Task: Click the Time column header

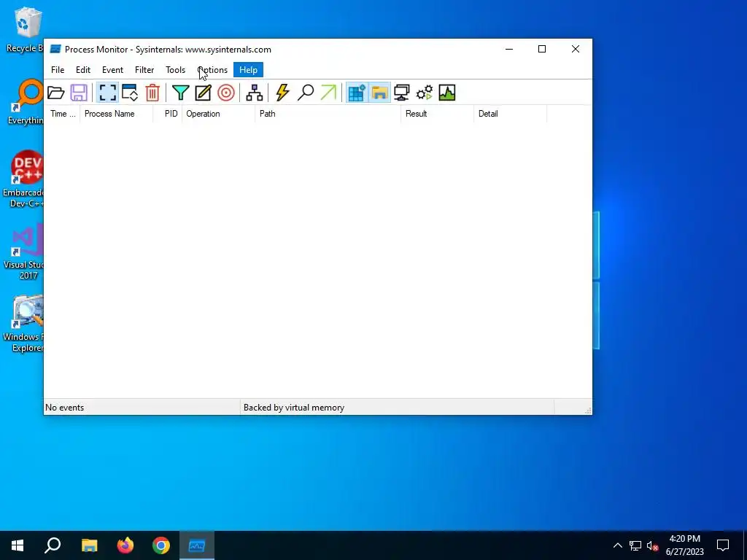Action: pyautogui.click(x=63, y=114)
